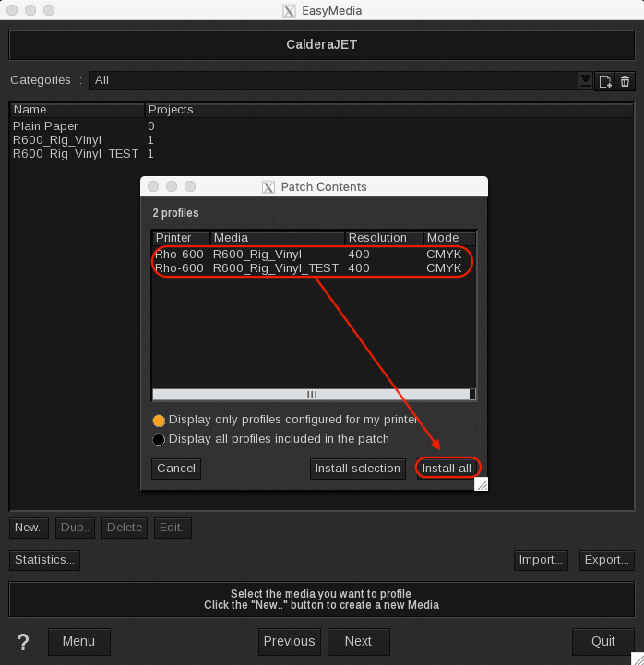Go to Next step
Screen dimensions: 644x665
359,642
